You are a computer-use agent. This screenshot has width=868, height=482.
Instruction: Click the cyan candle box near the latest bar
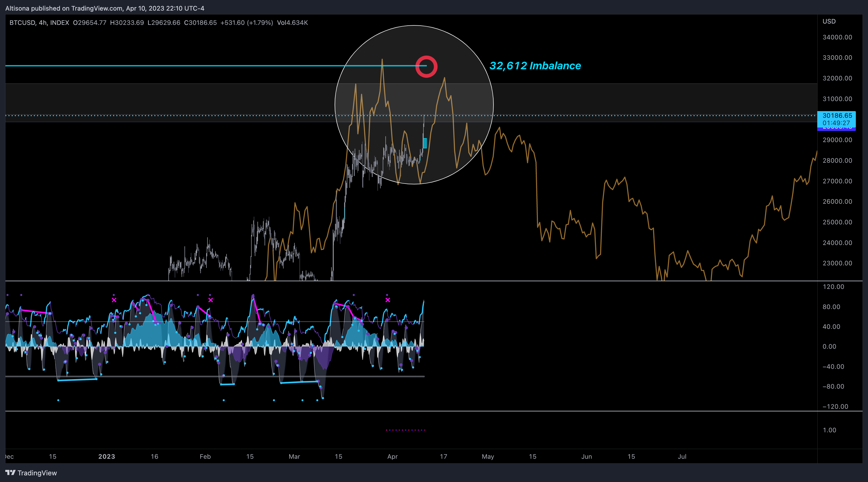[425, 143]
